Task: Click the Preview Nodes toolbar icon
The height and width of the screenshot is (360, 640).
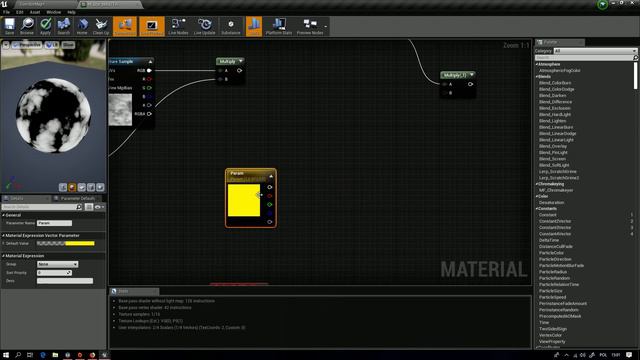Action: (310, 27)
